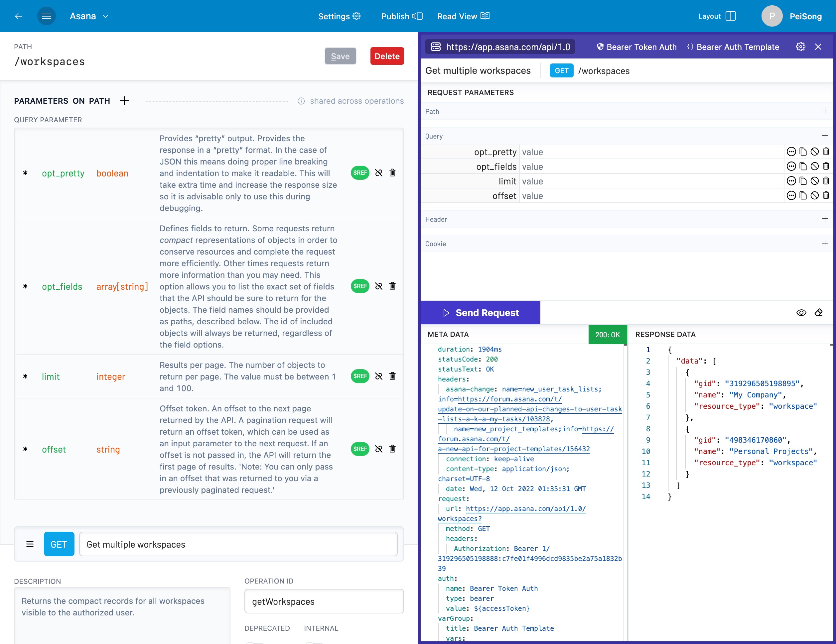Toggle required asterisk for opt_fields

click(x=25, y=286)
